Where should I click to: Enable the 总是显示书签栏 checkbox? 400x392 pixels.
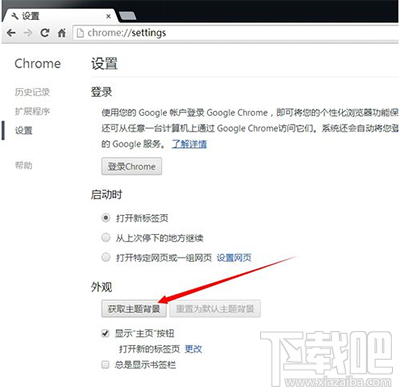(105, 365)
